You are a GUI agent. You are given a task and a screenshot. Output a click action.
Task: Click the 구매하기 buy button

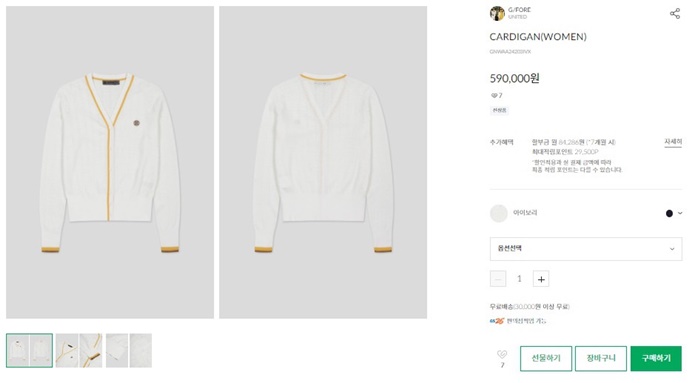point(656,358)
